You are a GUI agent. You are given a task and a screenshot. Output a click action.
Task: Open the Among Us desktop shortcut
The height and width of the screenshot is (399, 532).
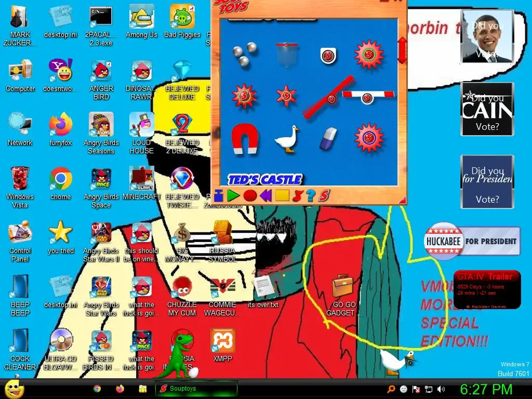(141, 21)
